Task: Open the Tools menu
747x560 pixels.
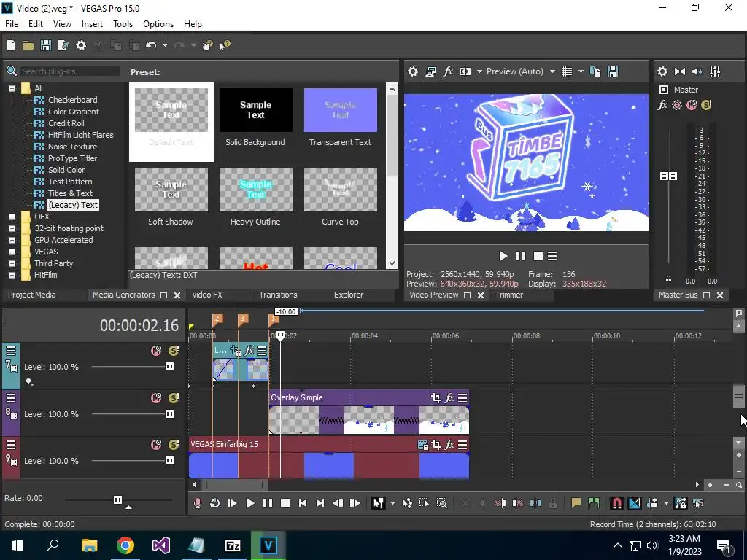Action: [x=123, y=24]
